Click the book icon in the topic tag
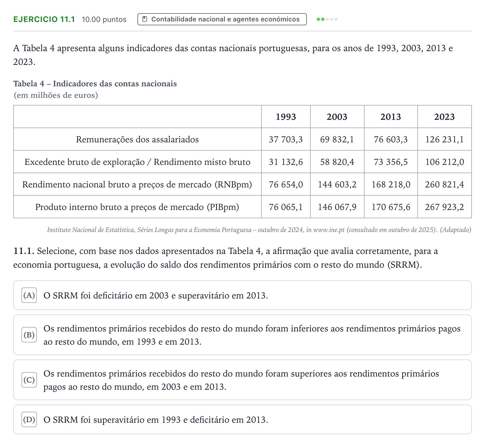Image resolution: width=485 pixels, height=448 pixels. 145,19
